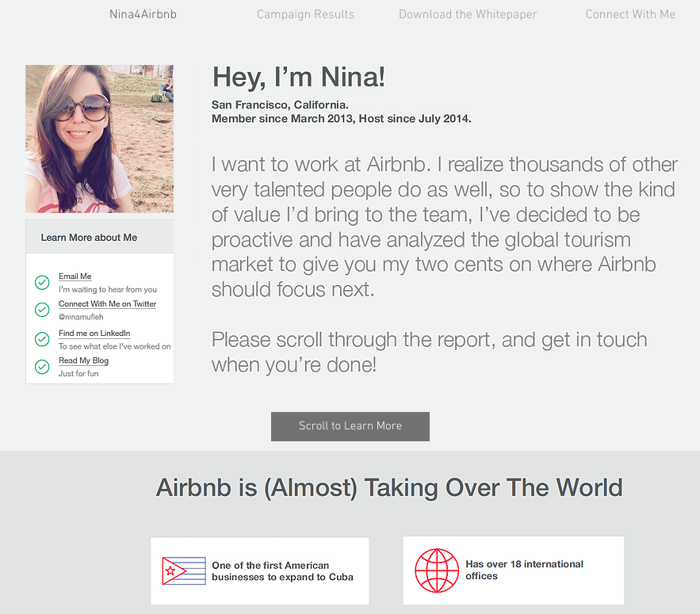The width and height of the screenshot is (700, 614).
Task: Click the red globe icon
Action: [437, 570]
